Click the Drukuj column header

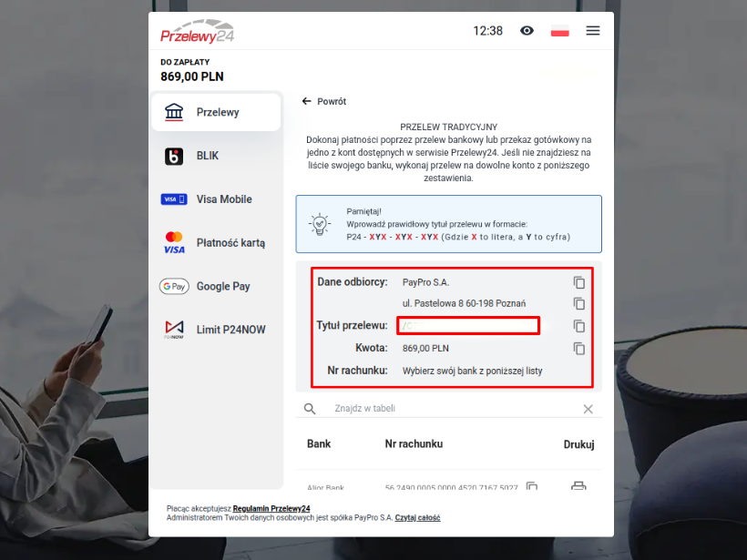(x=578, y=444)
